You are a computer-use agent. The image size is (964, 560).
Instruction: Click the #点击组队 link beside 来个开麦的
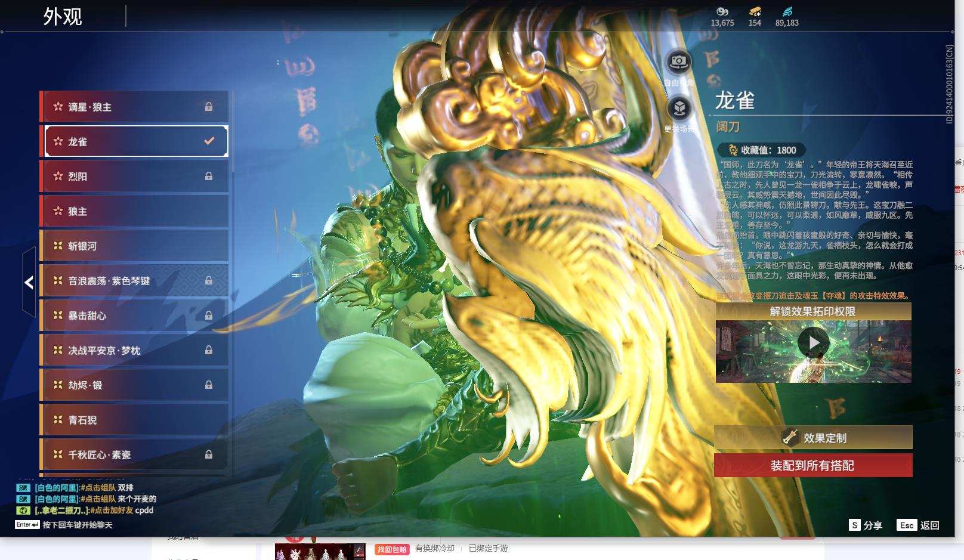98,499
